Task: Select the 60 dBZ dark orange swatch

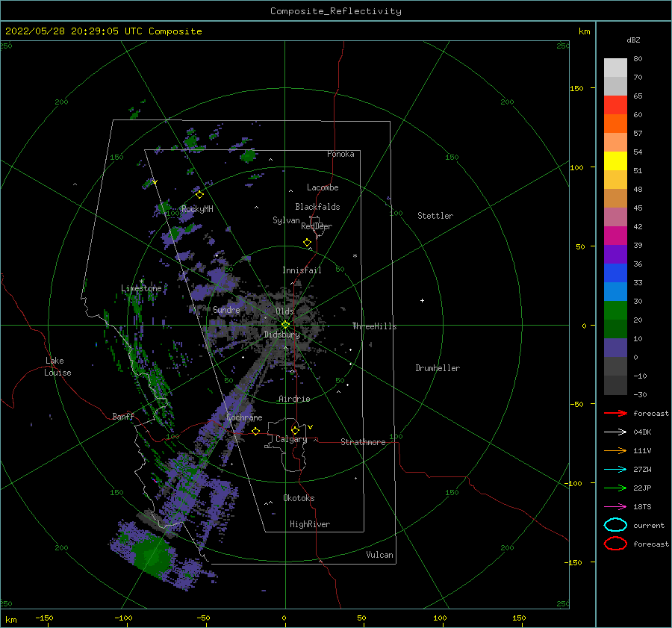Action: tap(615, 124)
